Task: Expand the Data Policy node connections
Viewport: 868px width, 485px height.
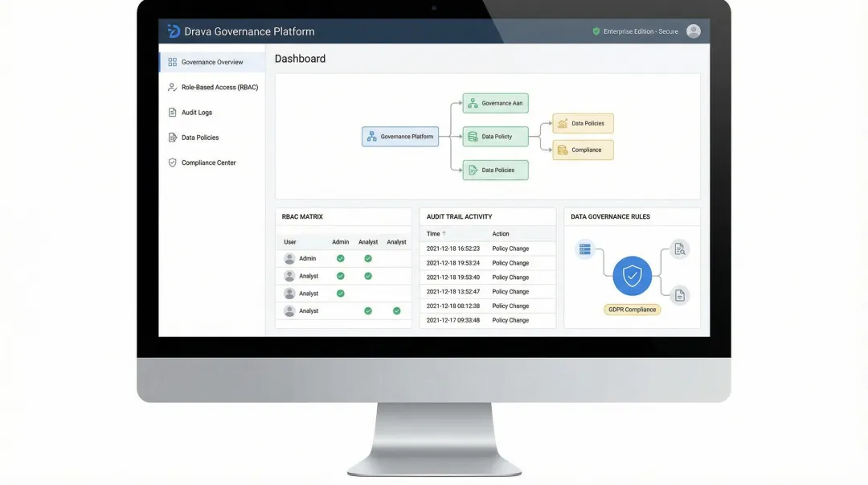Action: click(495, 136)
